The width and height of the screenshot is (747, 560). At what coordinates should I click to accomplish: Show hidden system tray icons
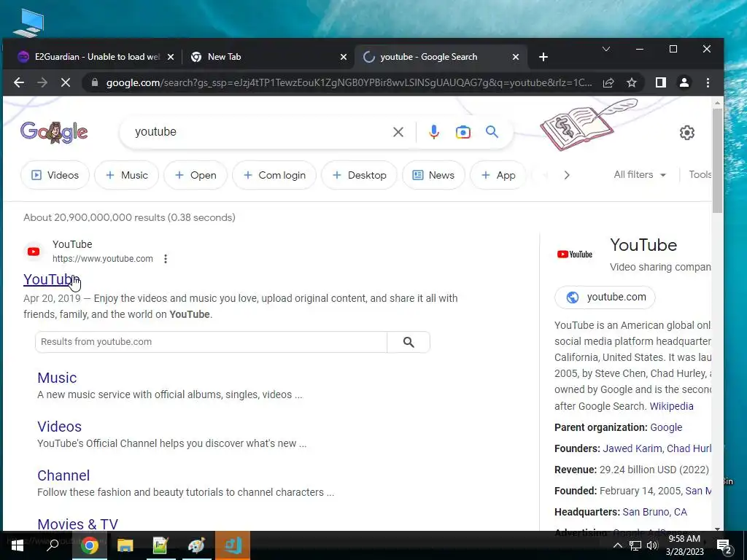tap(617, 545)
